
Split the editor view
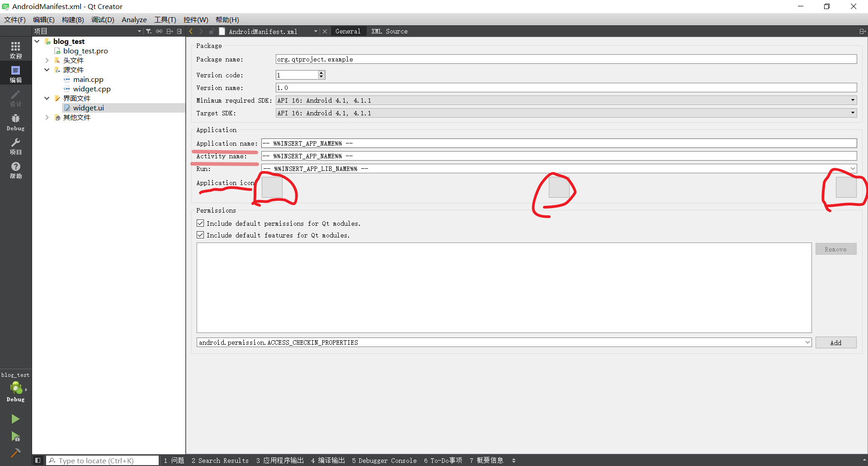pyautogui.click(x=862, y=31)
